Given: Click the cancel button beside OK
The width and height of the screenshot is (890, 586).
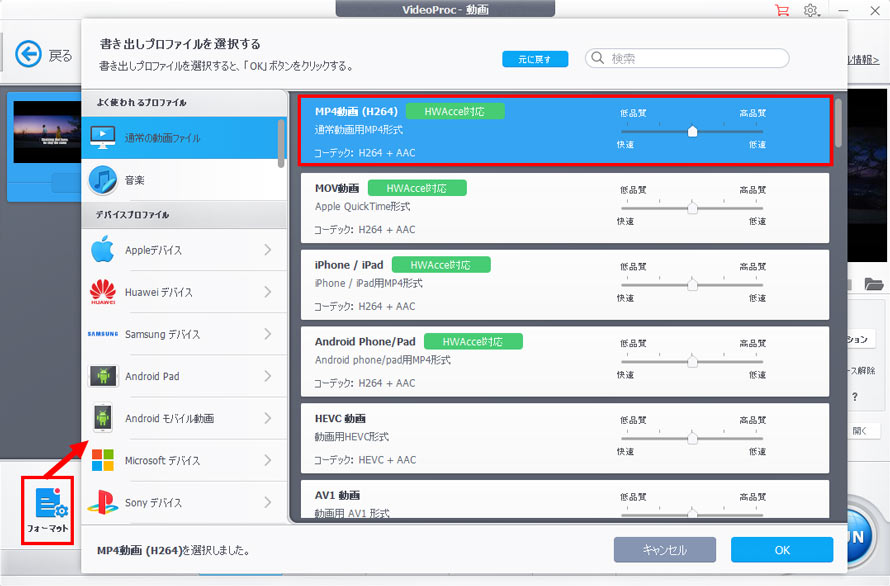Looking at the screenshot, I should [665, 550].
